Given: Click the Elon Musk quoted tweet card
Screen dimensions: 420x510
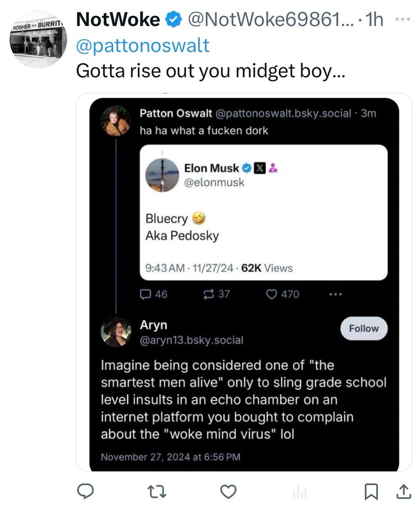Looking at the screenshot, I should 264,212.
